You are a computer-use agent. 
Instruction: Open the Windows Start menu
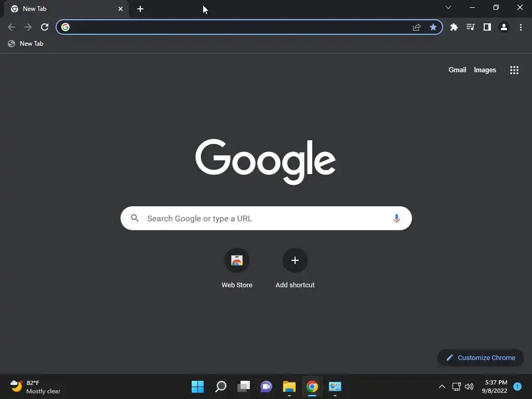coord(197,387)
